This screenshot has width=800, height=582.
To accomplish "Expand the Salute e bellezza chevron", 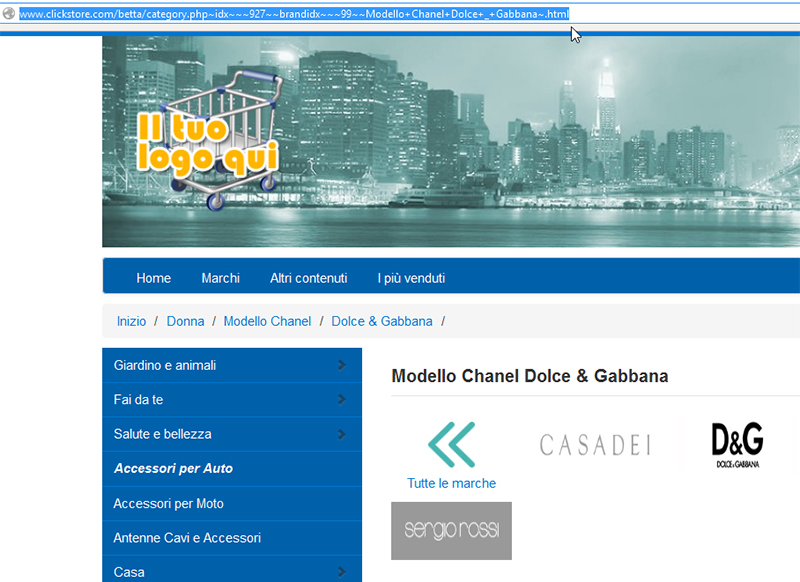I will click(342, 434).
